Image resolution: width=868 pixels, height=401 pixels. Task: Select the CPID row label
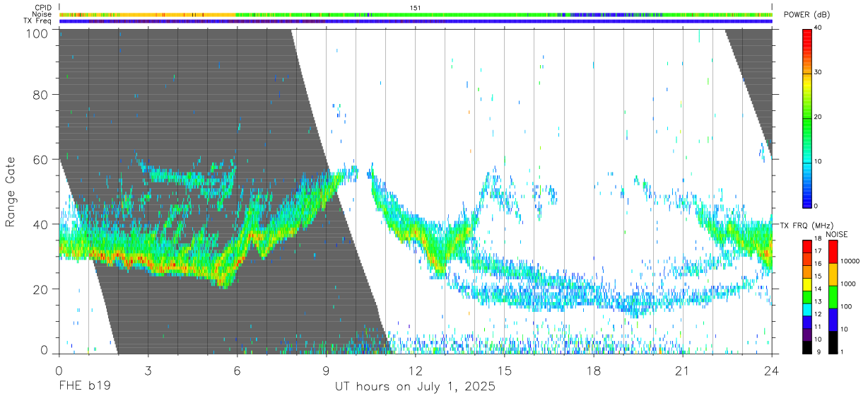click(x=43, y=8)
